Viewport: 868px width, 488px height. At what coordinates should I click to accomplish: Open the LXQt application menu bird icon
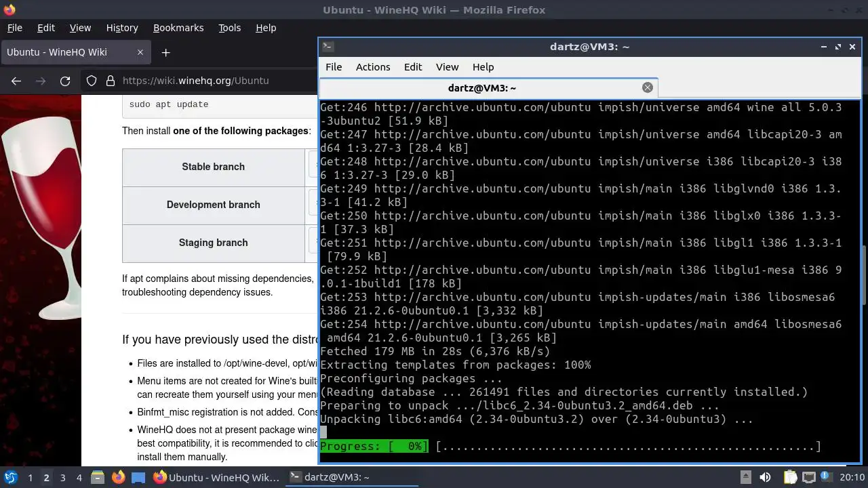10,477
